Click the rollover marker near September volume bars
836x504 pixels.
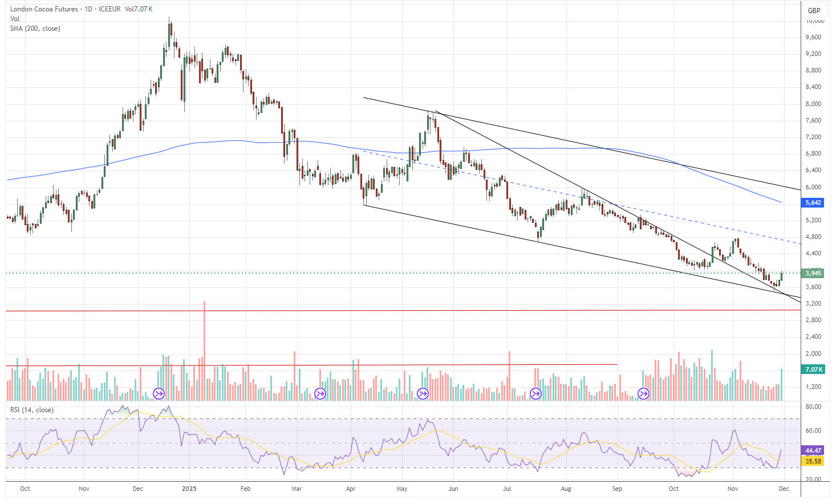(x=643, y=393)
